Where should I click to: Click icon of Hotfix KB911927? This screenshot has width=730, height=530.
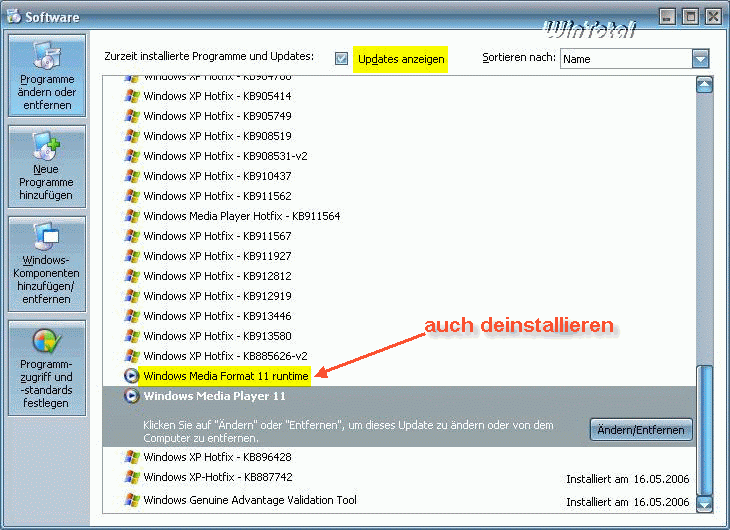click(132, 256)
